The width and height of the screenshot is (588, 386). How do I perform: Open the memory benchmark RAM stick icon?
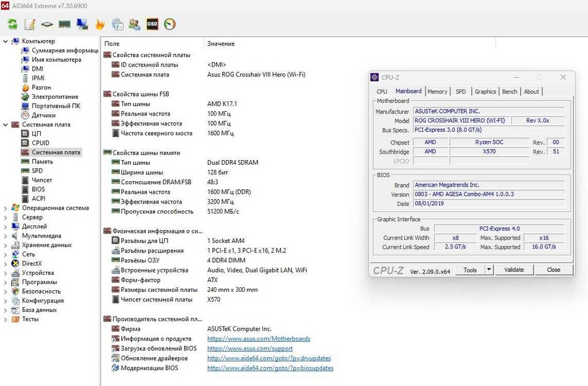65,24
